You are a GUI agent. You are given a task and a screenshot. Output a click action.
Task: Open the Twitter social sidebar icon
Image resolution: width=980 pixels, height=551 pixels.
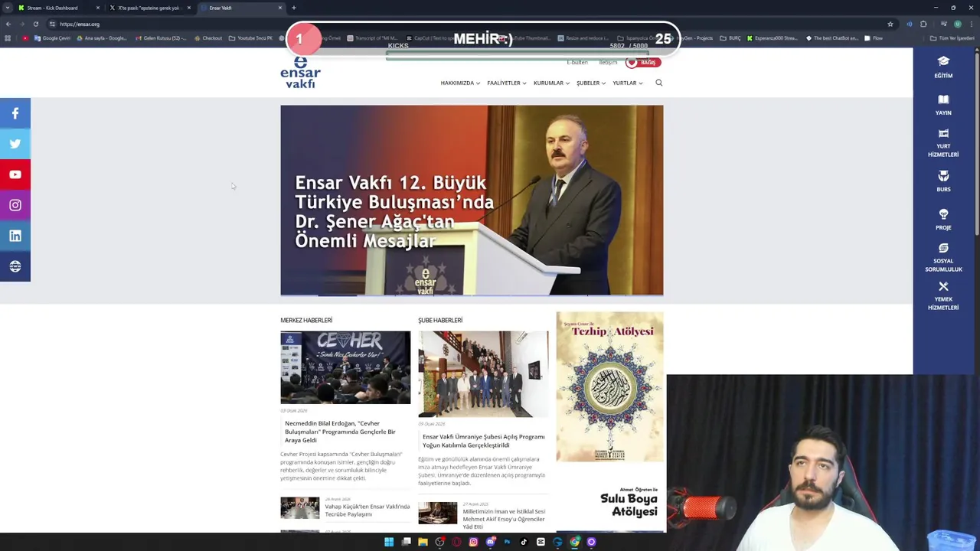point(15,144)
